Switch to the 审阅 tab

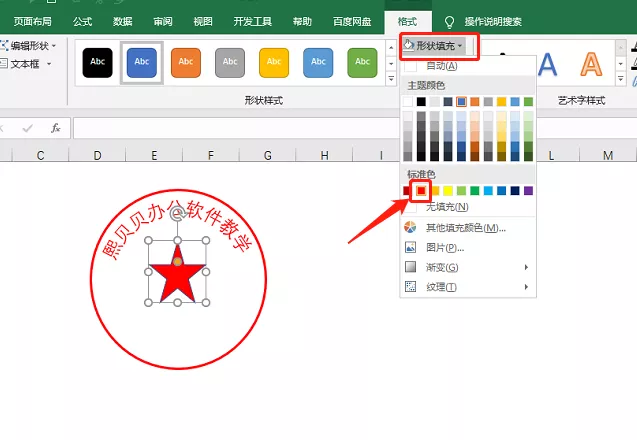coord(163,22)
